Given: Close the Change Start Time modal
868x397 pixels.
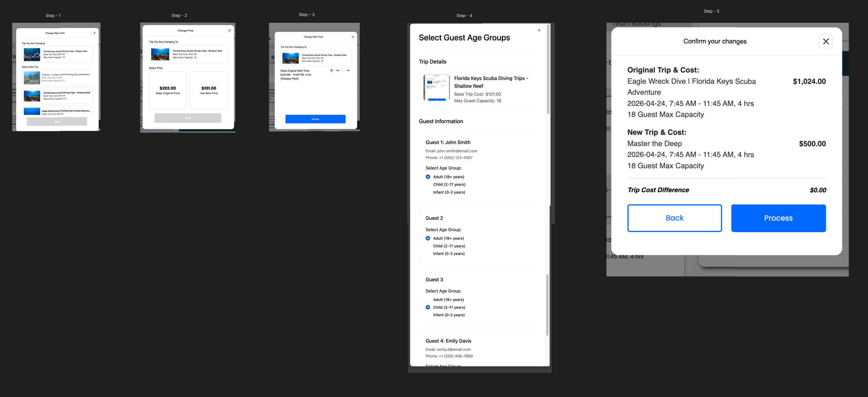Looking at the screenshot, I should [353, 37].
